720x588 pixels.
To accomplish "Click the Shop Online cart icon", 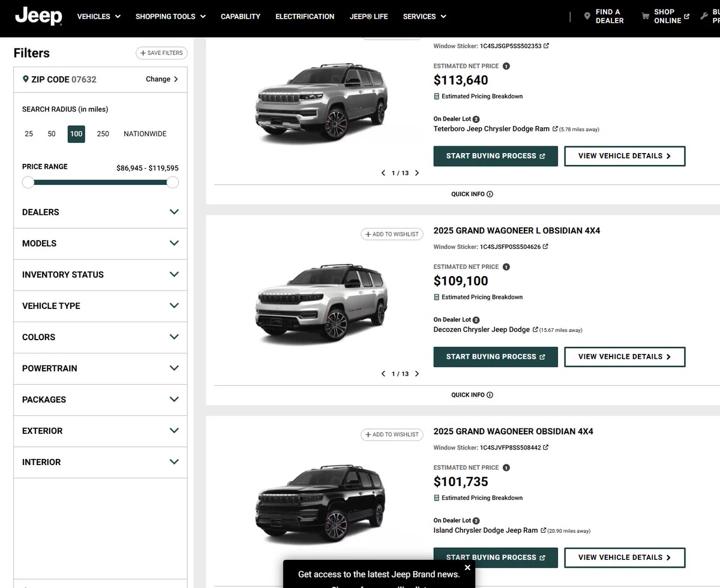I will (646, 16).
